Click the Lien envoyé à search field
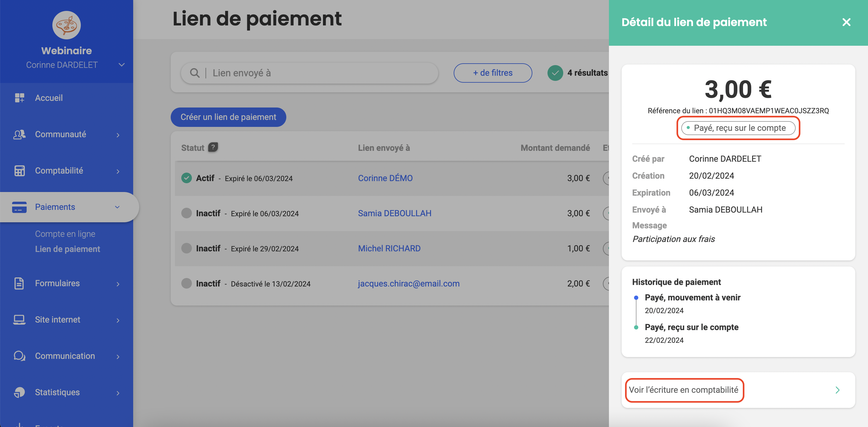 (x=309, y=73)
